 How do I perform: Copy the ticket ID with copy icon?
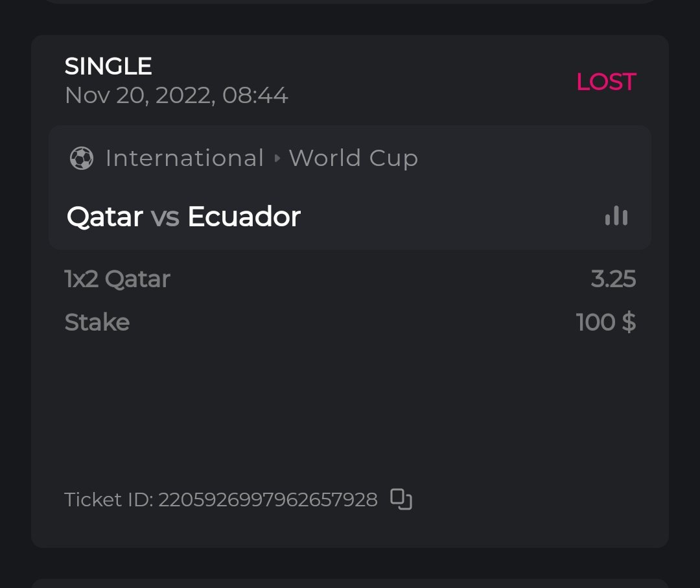point(401,499)
